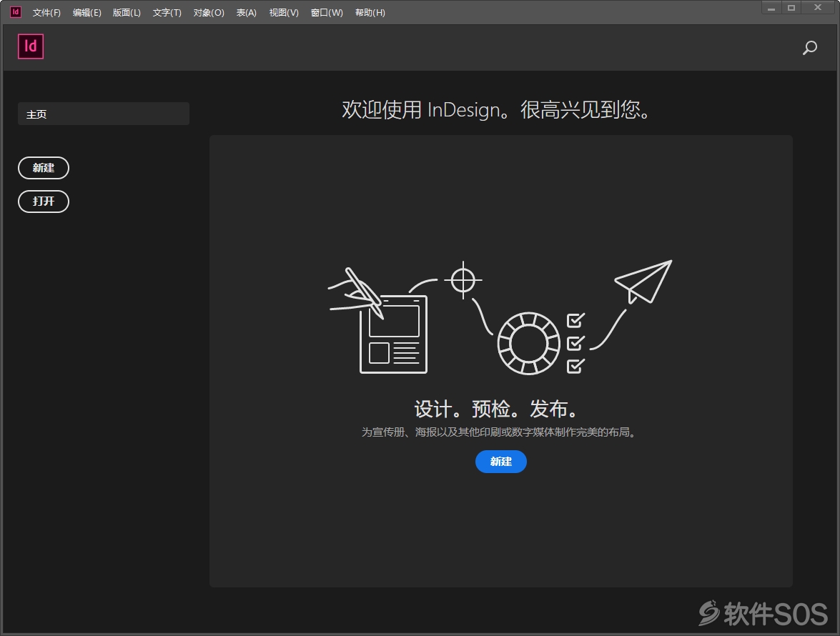The width and height of the screenshot is (840, 636).
Task: Open the 表(A) menu
Action: point(247,12)
